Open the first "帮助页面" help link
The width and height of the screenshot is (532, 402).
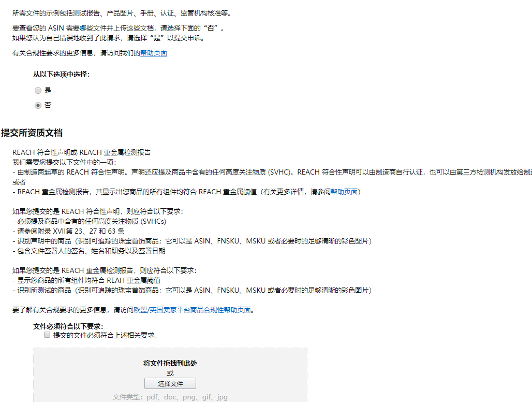click(154, 53)
